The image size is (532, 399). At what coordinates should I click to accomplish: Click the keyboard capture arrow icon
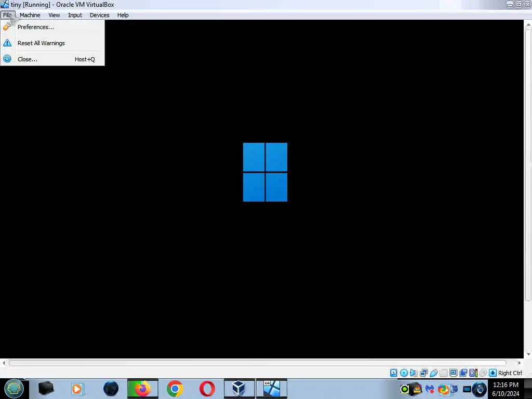click(493, 373)
